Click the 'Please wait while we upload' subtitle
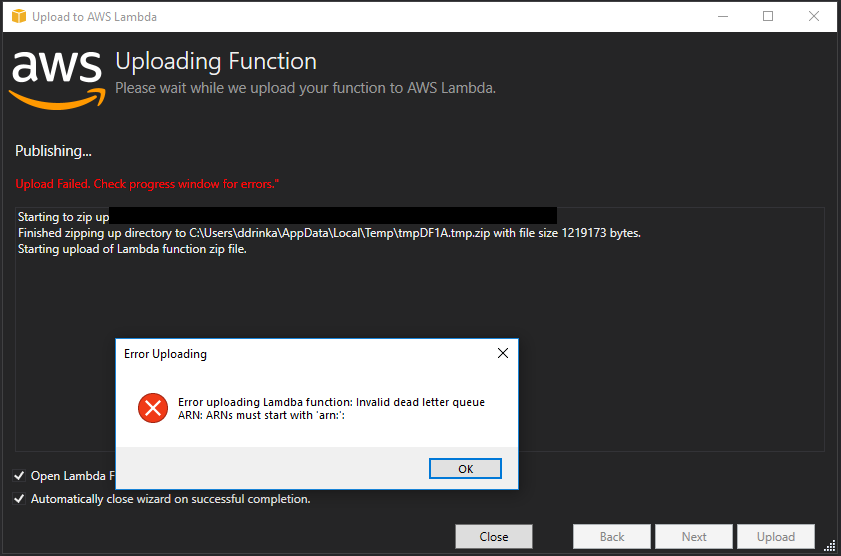This screenshot has height=556, width=841. [305, 88]
